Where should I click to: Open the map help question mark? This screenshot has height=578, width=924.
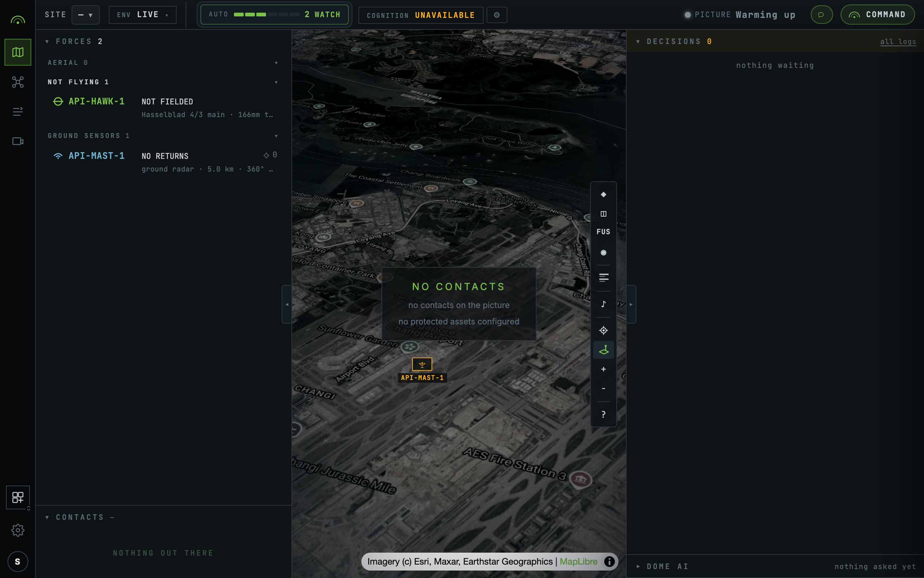click(x=603, y=414)
